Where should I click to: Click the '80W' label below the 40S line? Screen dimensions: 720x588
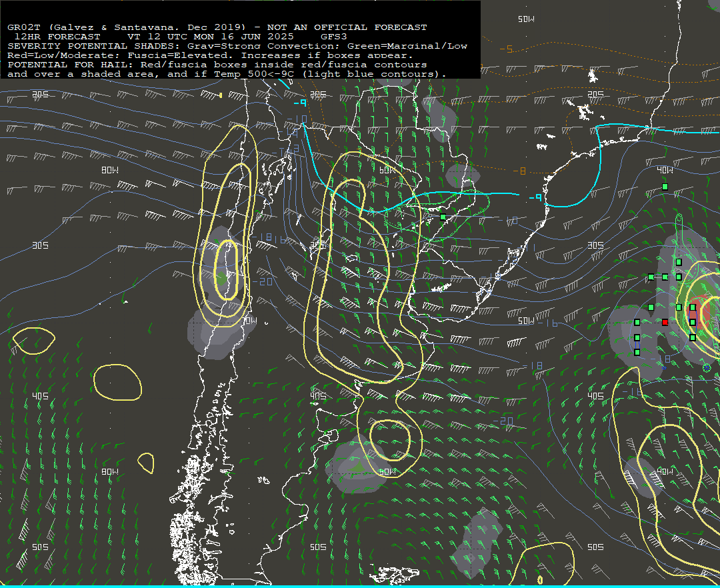[x=110, y=471]
